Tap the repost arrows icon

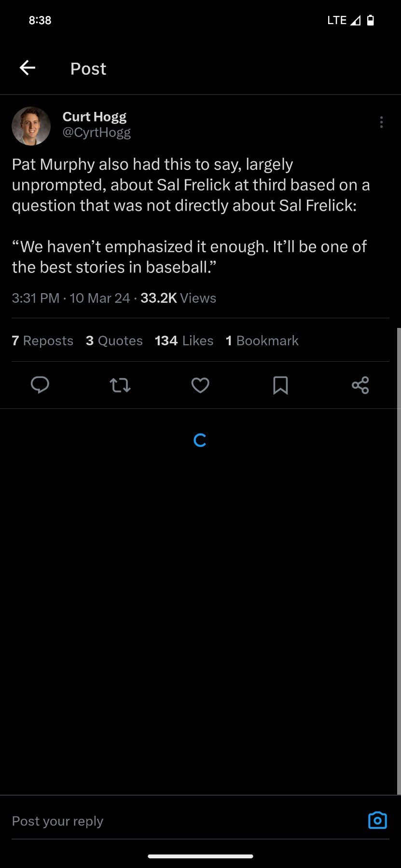[120, 385]
